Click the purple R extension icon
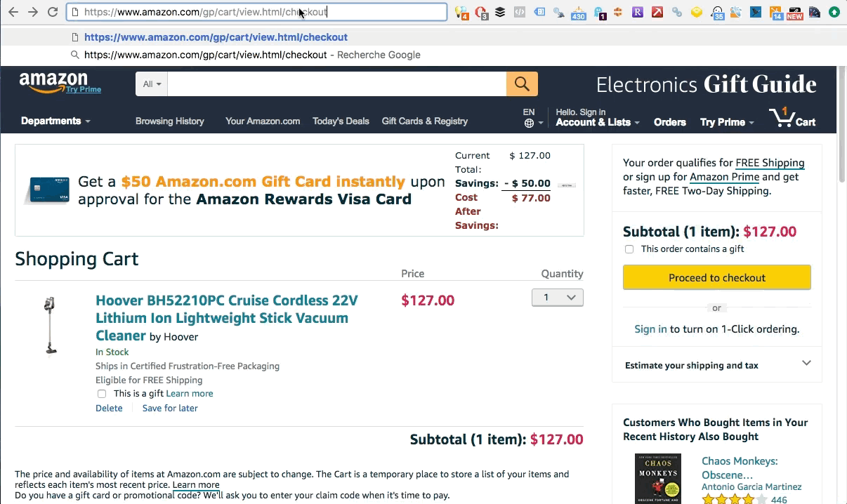This screenshot has width=847, height=504. point(636,12)
